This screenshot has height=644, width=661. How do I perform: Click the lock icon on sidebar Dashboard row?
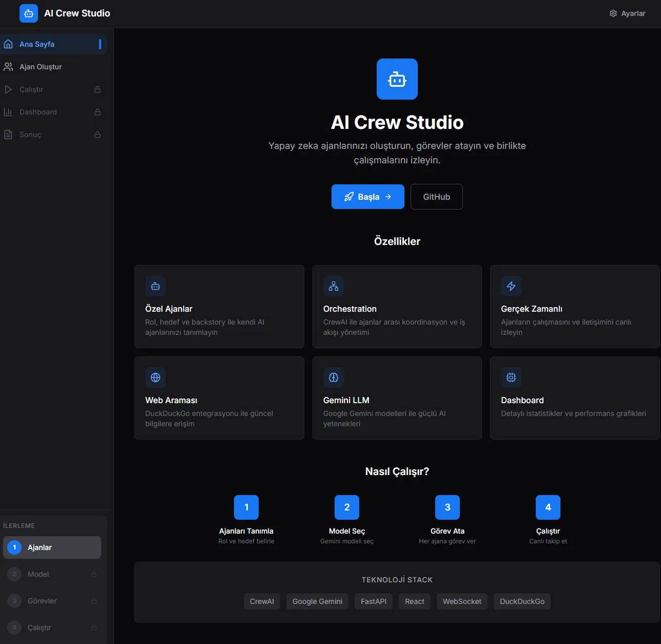click(x=98, y=112)
